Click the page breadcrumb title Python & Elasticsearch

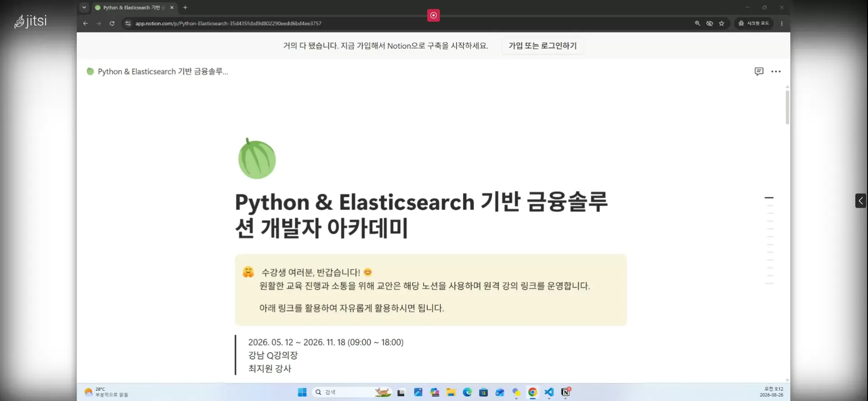pyautogui.click(x=158, y=71)
